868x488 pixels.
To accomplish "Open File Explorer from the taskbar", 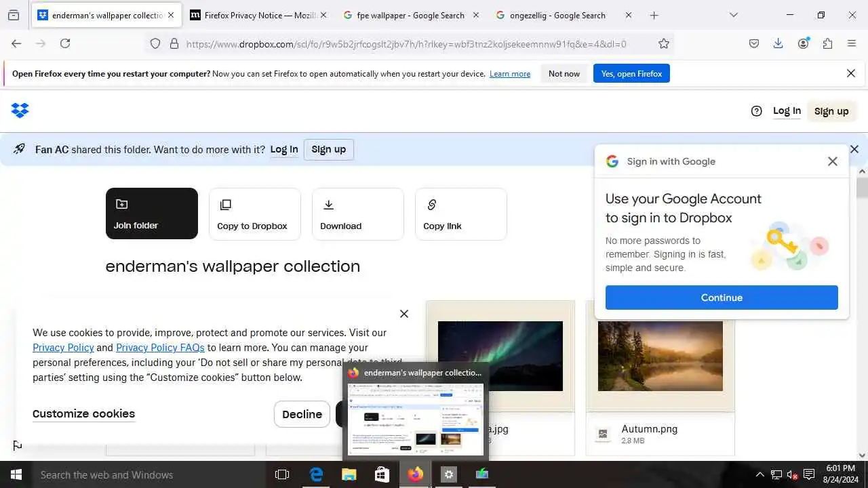I will coord(349,474).
